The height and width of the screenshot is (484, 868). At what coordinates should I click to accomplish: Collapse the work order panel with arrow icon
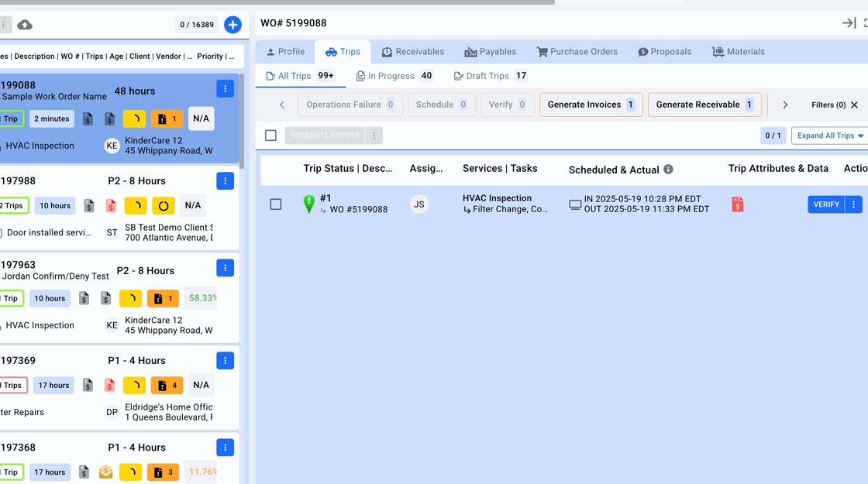pos(848,23)
